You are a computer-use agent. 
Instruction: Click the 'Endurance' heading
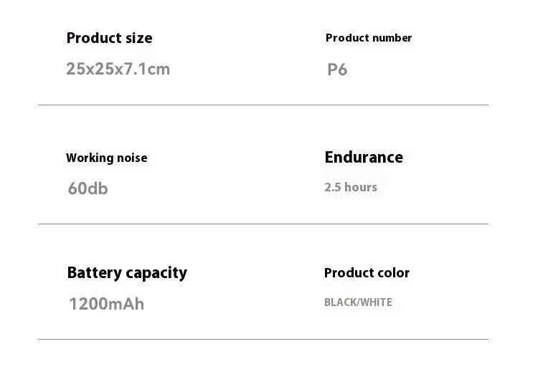(x=364, y=158)
